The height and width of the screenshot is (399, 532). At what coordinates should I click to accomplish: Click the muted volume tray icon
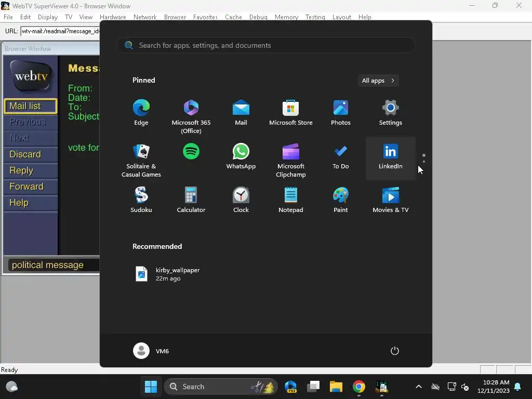465,387
